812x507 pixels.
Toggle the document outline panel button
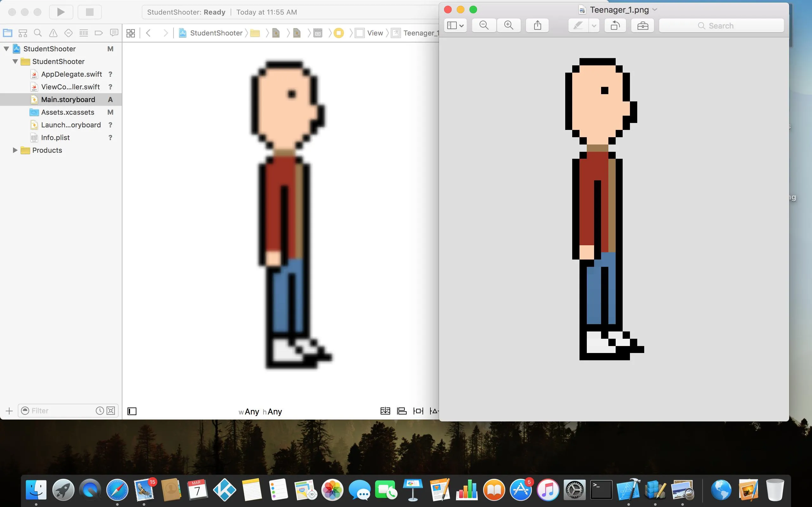click(132, 411)
